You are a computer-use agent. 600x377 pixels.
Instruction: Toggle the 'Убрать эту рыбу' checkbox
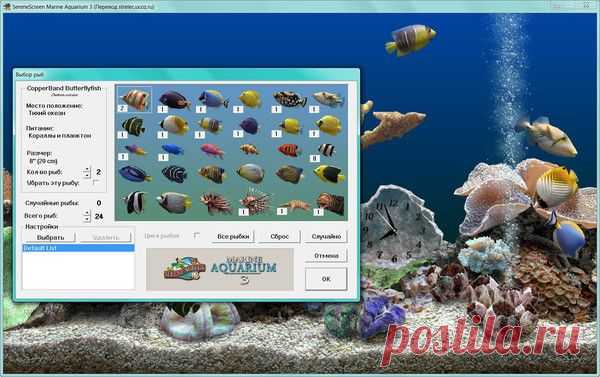pyautogui.click(x=96, y=183)
